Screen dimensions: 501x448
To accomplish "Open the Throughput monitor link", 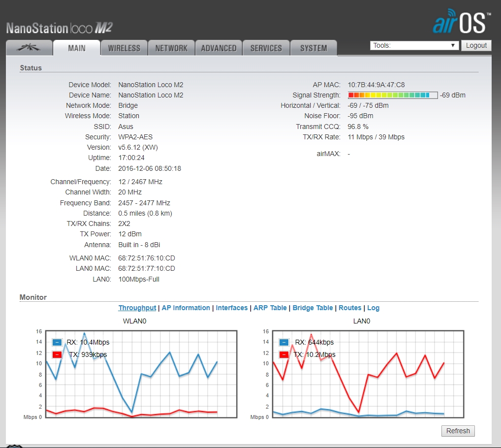I will point(137,308).
